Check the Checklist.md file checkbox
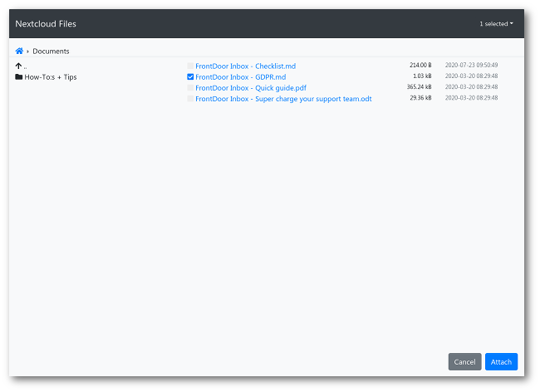 pyautogui.click(x=190, y=66)
